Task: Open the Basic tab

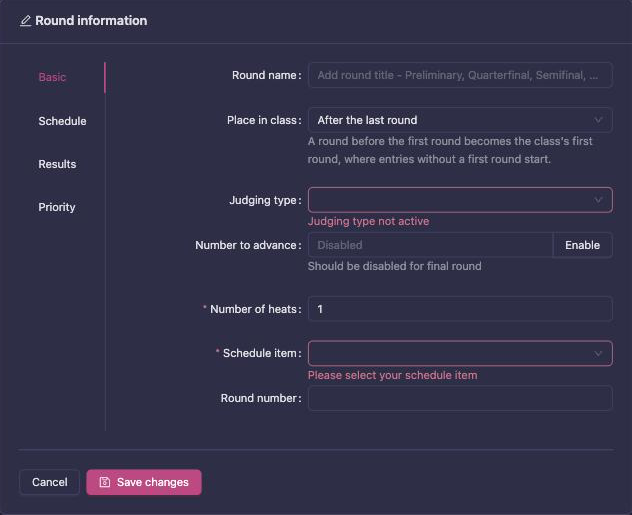Action: [52, 77]
